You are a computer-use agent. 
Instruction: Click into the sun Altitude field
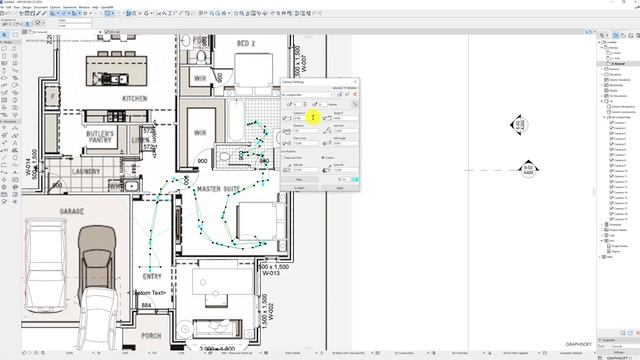coord(306,170)
